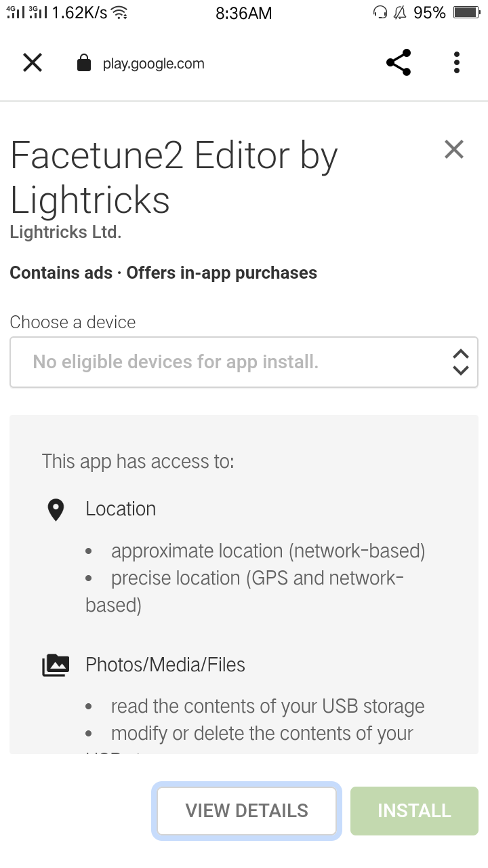Select the Location permission heading
Viewport: 488px width, 868px height.
(121, 509)
